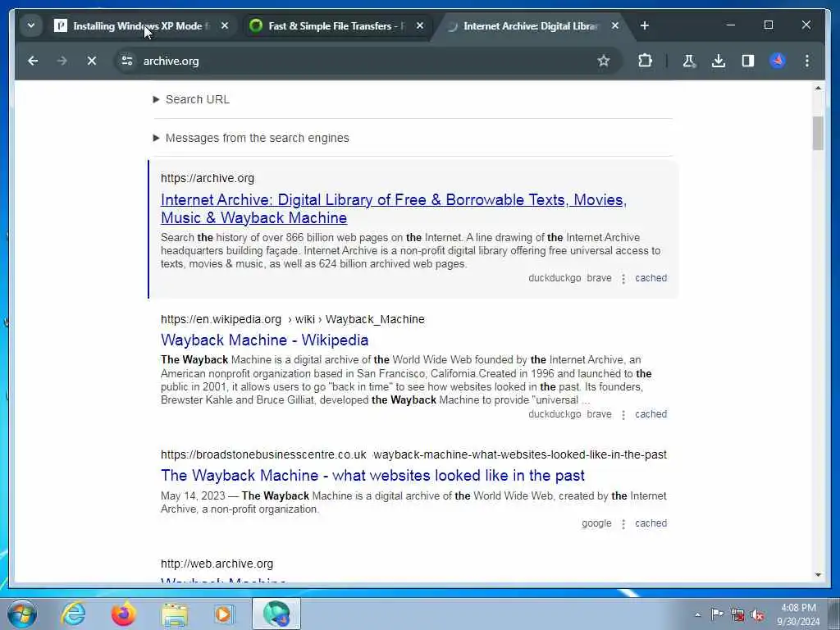Image resolution: width=840 pixels, height=630 pixels.
Task: Toggle the side panel icon
Action: [x=748, y=61]
